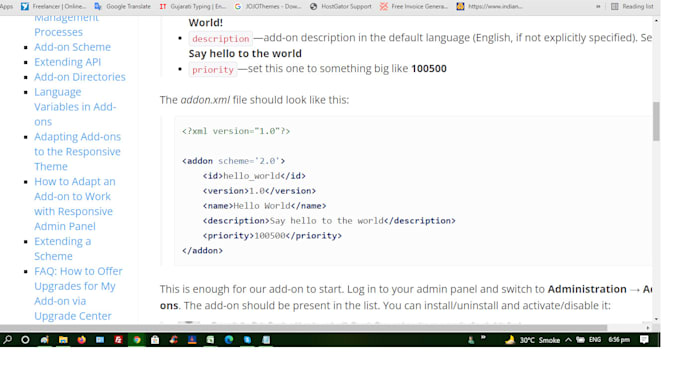
Task: Click the italic addon.xml text
Action: click(205, 100)
